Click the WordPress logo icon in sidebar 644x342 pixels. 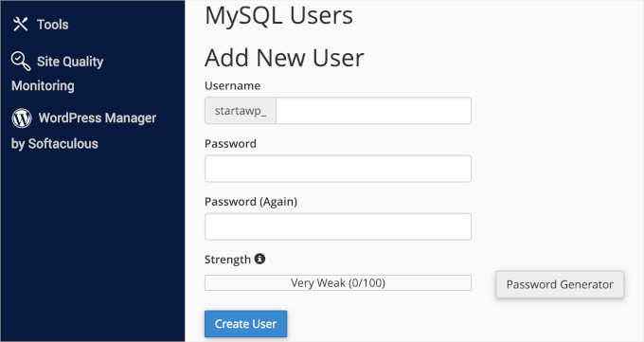point(22,118)
